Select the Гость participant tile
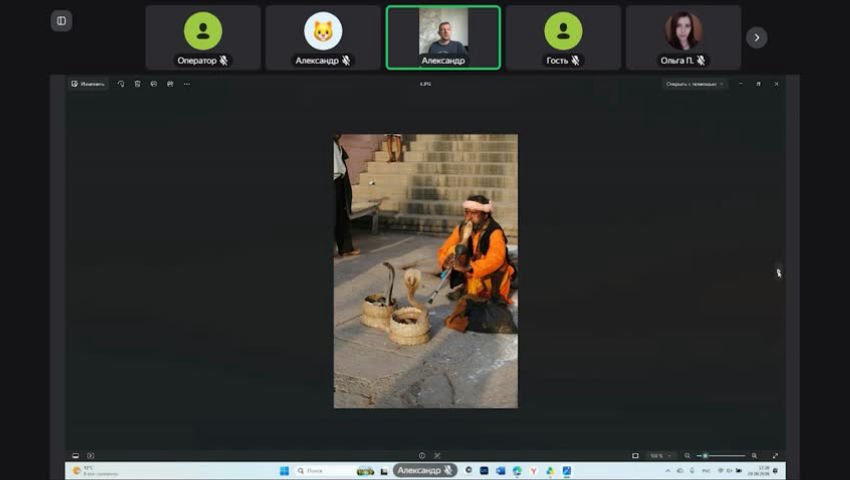 click(x=563, y=37)
